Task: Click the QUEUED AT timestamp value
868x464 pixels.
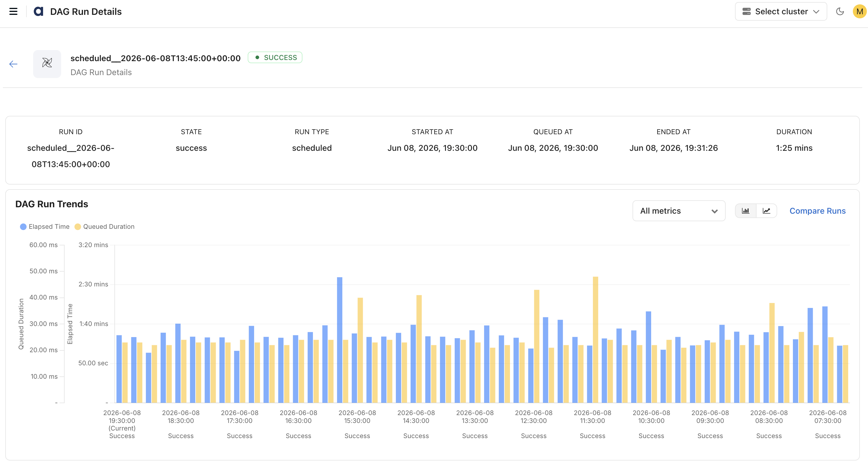Action: tap(553, 148)
